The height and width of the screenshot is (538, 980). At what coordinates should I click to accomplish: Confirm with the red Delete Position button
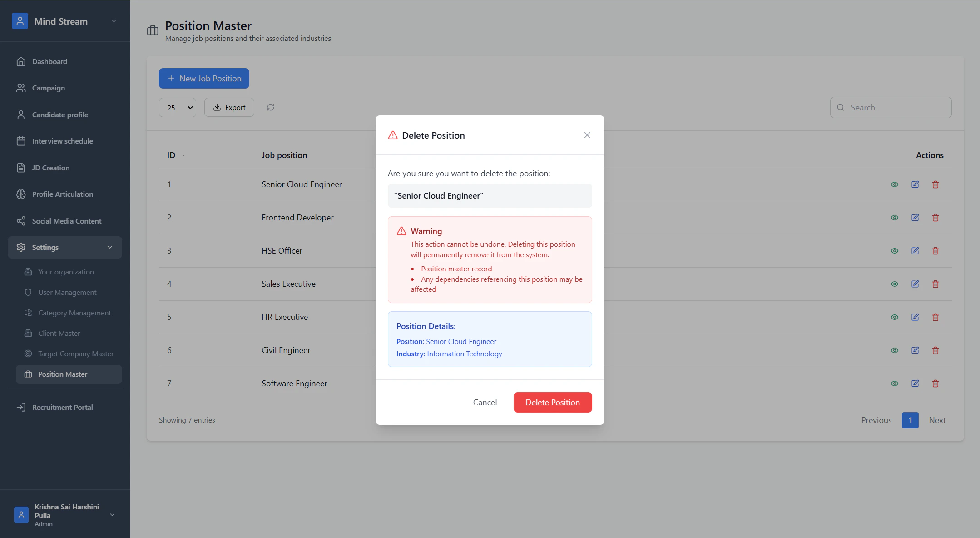coord(552,402)
